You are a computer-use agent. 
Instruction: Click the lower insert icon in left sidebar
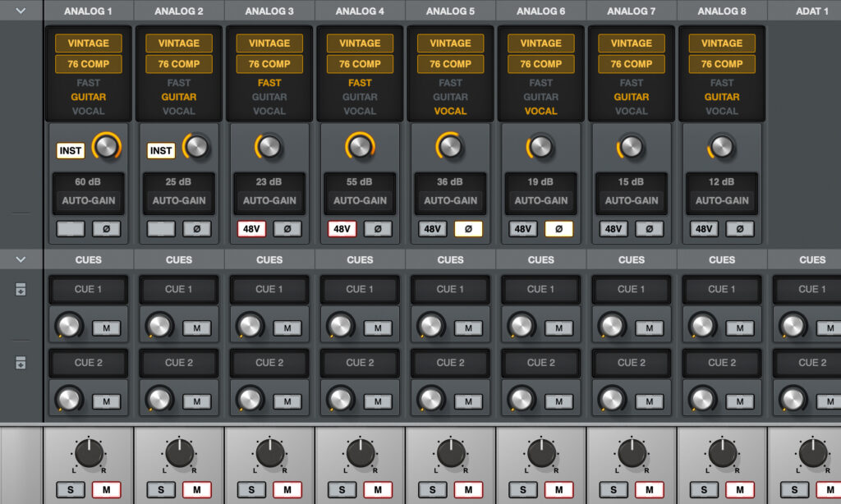(x=21, y=363)
